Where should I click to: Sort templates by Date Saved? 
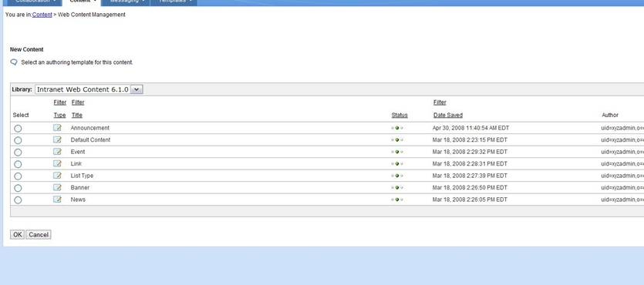click(x=447, y=116)
